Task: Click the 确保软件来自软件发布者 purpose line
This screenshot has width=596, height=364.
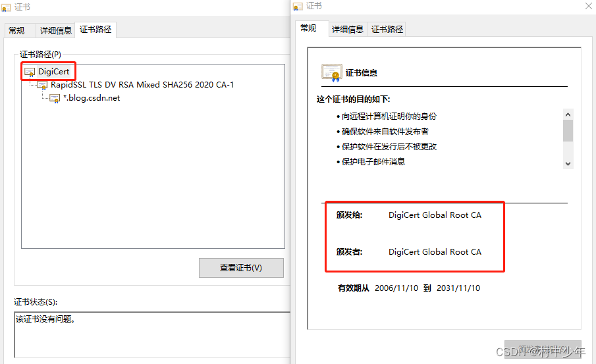Action: point(385,132)
